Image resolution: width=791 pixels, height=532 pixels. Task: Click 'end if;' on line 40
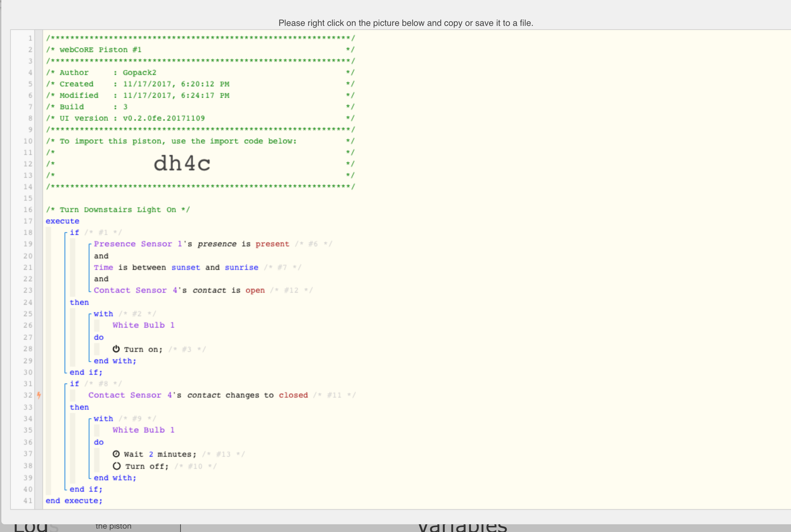(86, 489)
